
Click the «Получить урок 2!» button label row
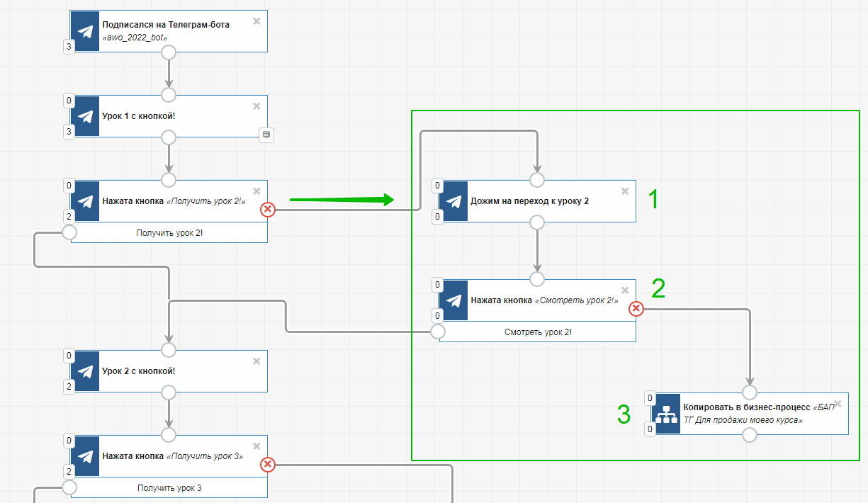(x=169, y=232)
